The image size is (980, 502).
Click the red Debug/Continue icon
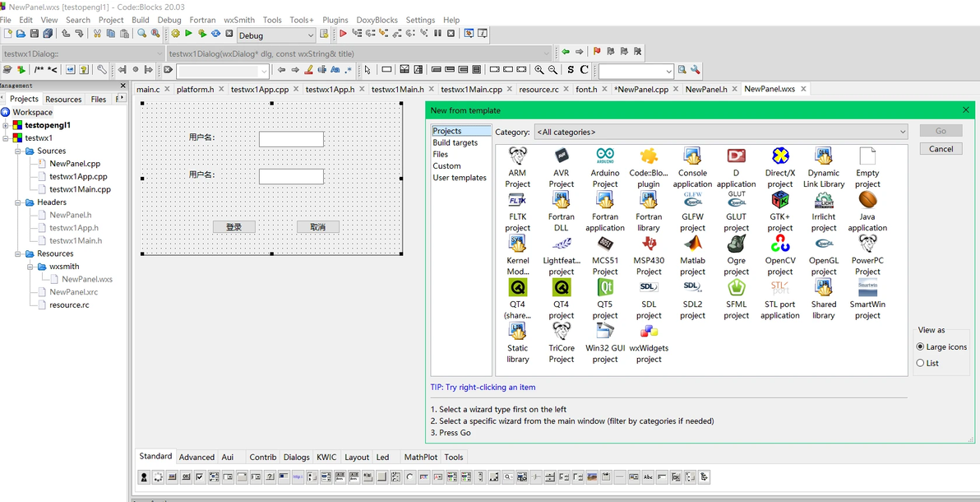343,34
